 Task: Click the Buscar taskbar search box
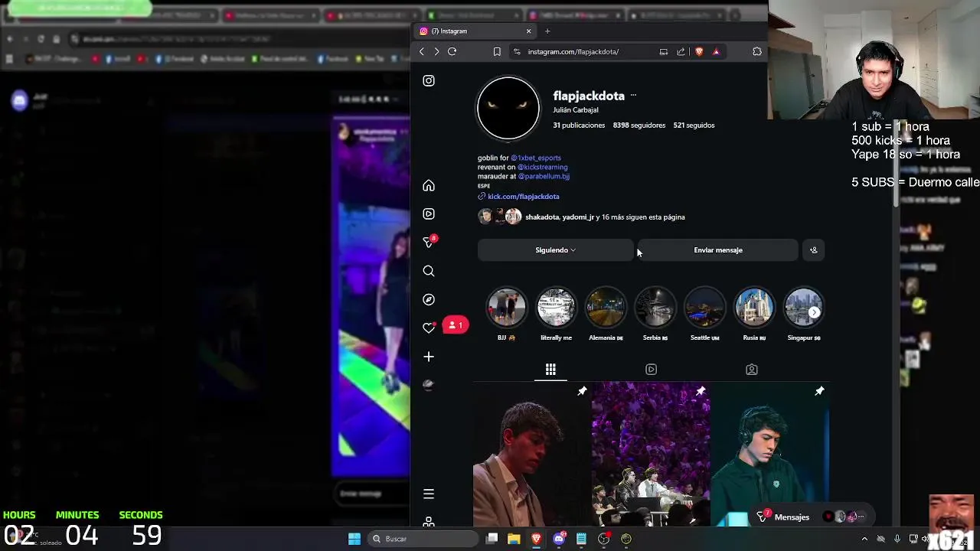(x=423, y=539)
